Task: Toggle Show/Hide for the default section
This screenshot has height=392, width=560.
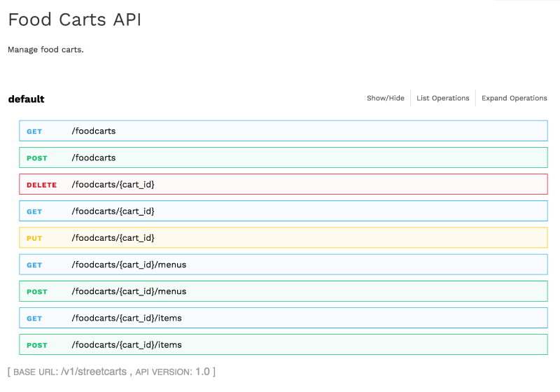Action: (x=385, y=98)
